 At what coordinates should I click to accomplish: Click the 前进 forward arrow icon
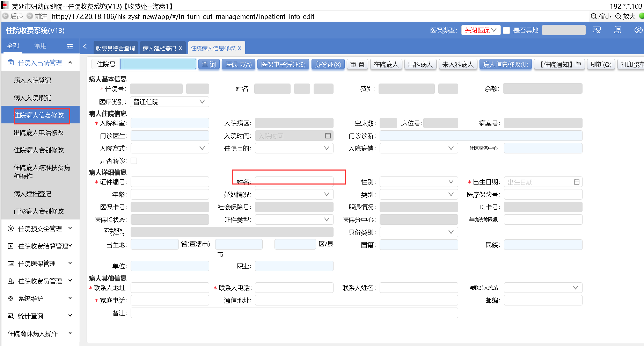click(30, 16)
